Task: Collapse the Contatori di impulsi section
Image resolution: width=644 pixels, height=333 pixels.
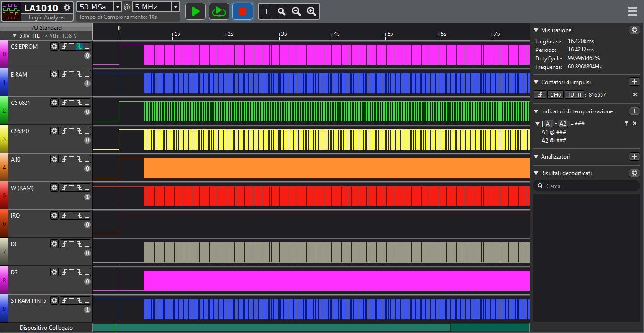Action: point(536,82)
